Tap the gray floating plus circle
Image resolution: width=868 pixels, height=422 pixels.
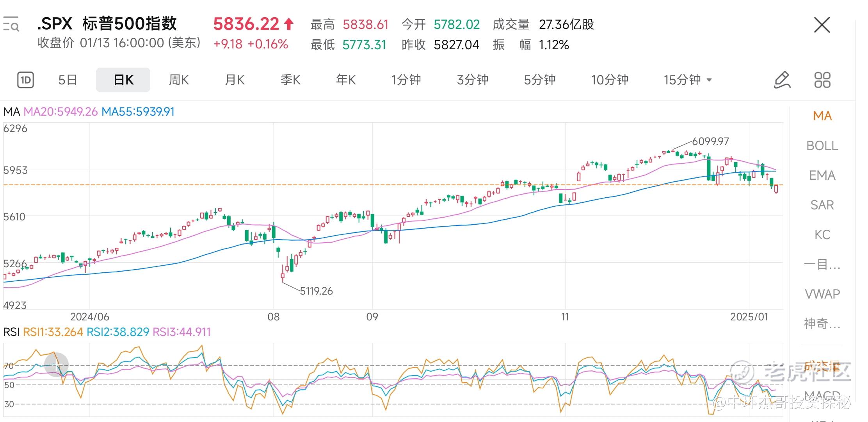point(57,364)
